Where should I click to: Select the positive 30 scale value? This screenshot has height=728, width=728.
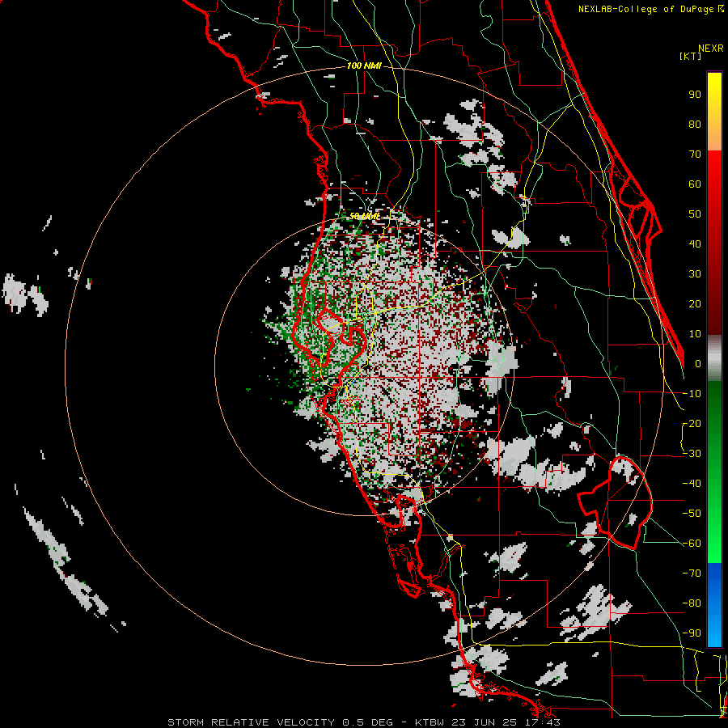pyautogui.click(x=695, y=274)
